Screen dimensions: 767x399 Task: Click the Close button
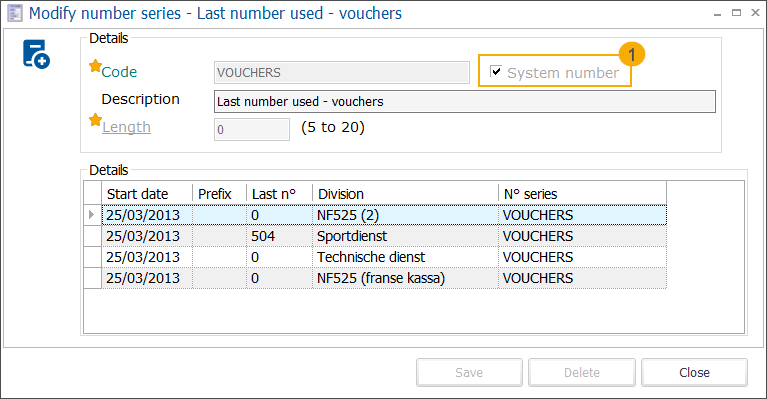click(694, 373)
